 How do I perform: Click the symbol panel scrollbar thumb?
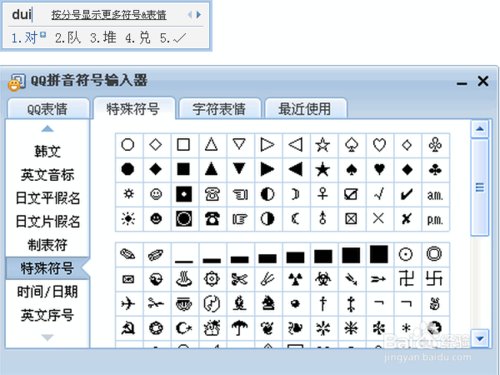(480, 188)
